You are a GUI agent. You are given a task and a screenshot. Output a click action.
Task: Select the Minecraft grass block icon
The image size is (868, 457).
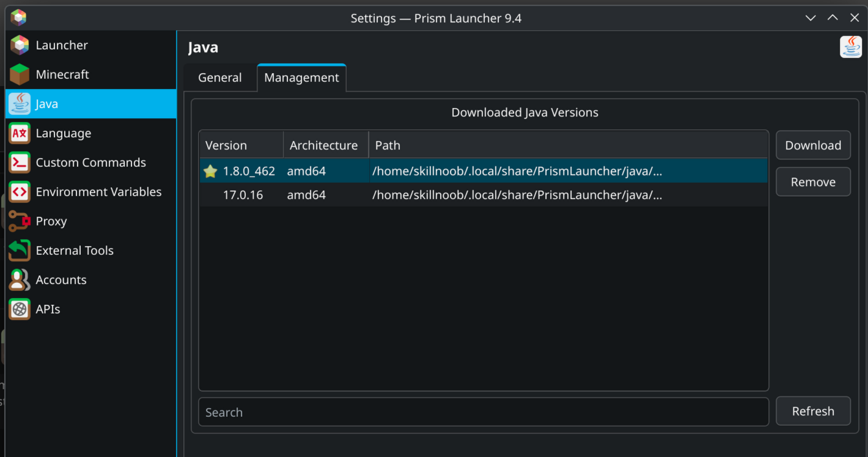(x=20, y=75)
